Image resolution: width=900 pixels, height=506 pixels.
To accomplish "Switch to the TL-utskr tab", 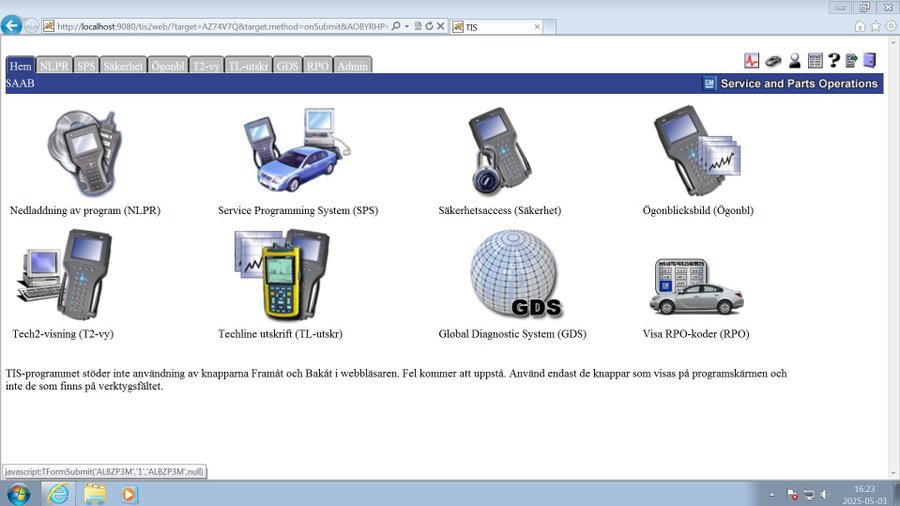I will pyautogui.click(x=248, y=66).
